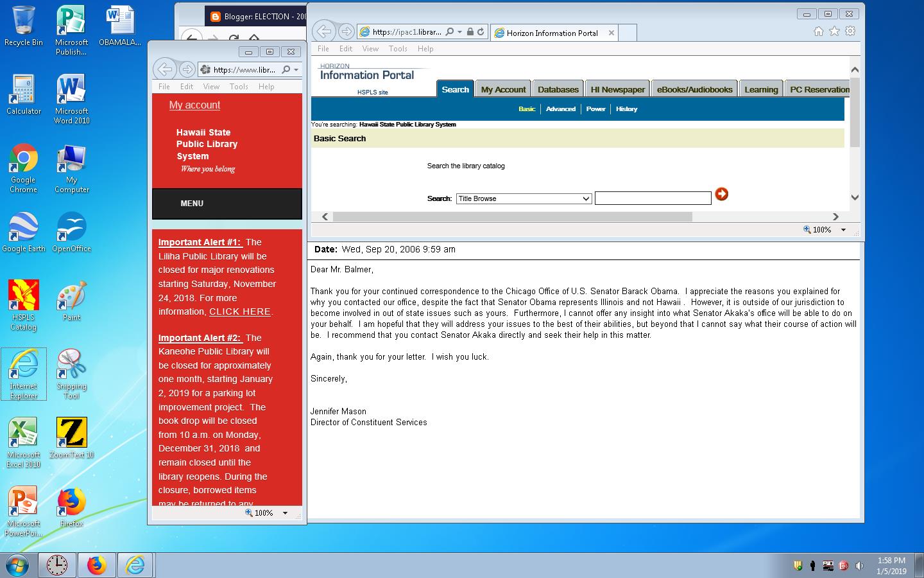The image size is (924, 578).
Task: Click search text field in Horizon portal
Action: click(x=653, y=198)
